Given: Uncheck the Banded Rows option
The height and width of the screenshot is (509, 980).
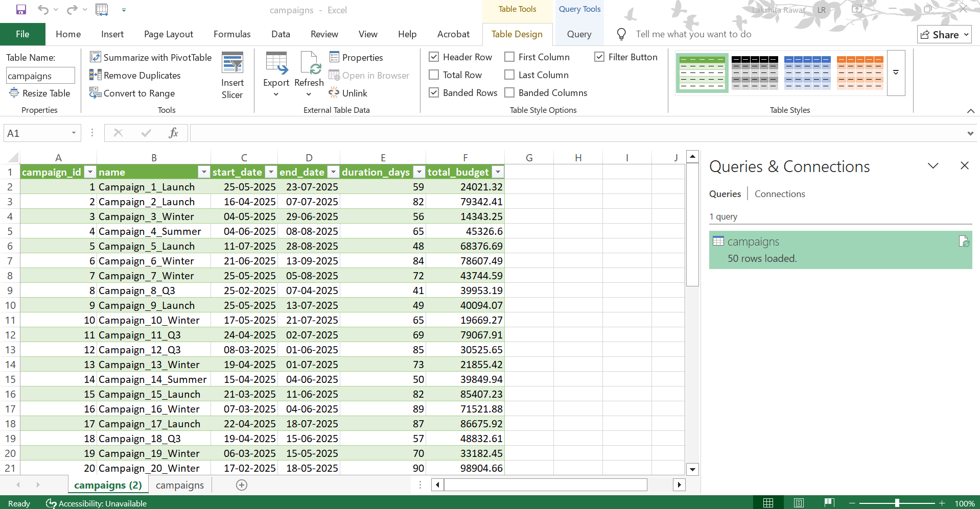Looking at the screenshot, I should pyautogui.click(x=434, y=93).
